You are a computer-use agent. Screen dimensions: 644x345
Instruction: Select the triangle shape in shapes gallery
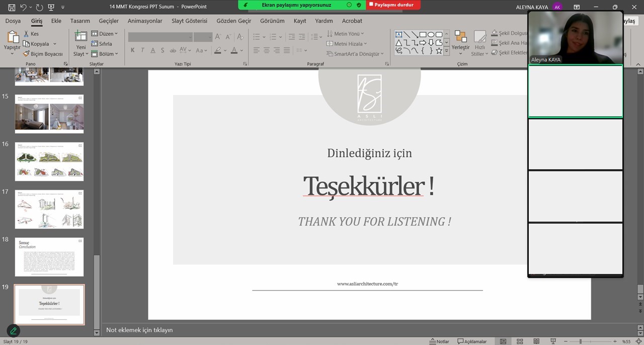click(x=399, y=43)
